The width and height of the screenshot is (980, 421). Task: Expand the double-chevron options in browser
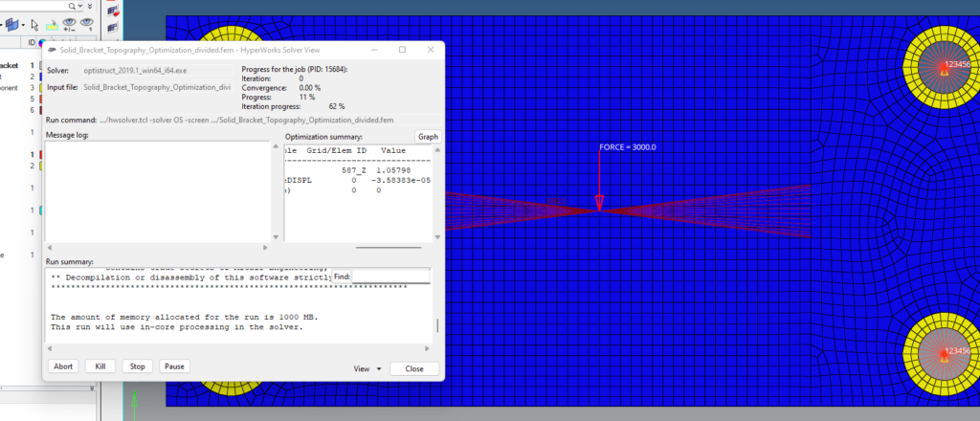90,6
